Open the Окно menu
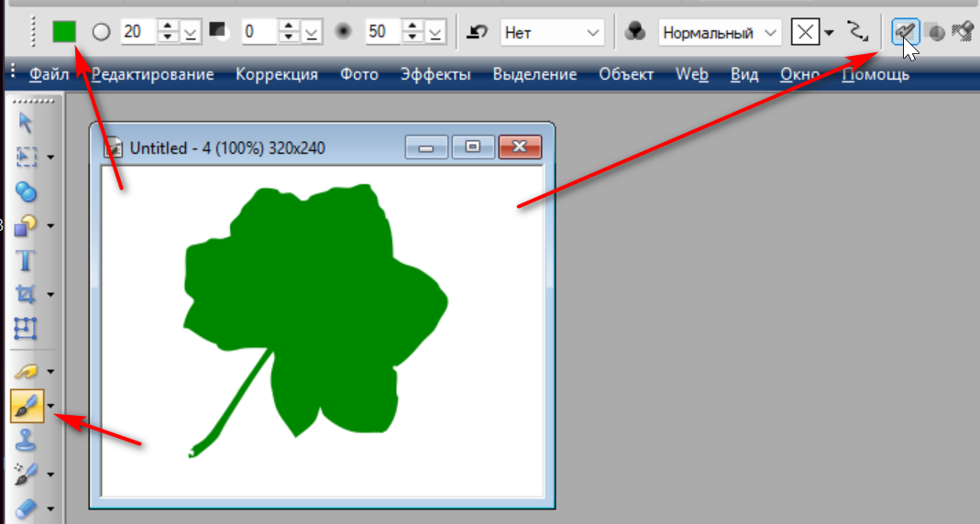Screen dimensions: 980x524 coord(800,75)
